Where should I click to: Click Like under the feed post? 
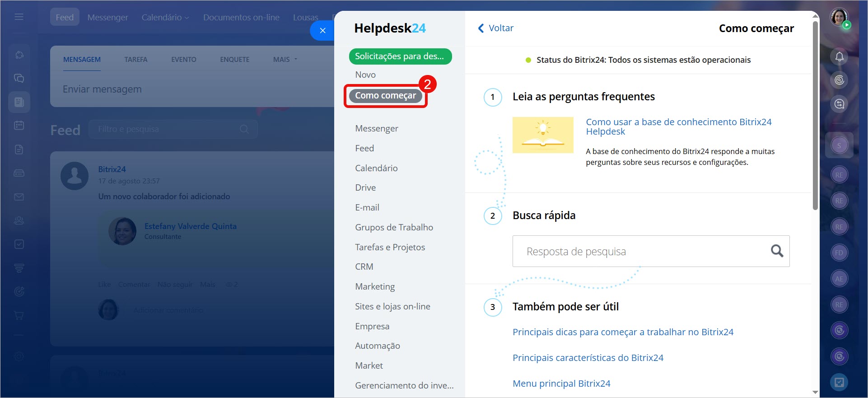point(104,285)
